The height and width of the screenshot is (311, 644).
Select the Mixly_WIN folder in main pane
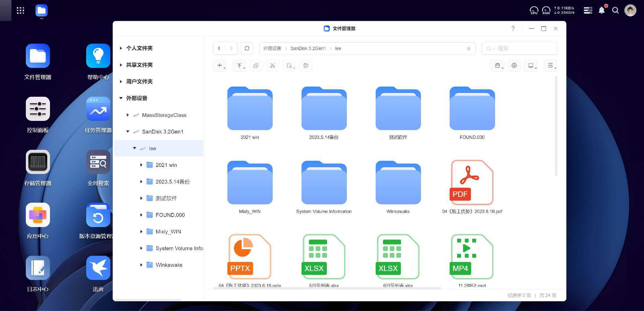coord(250,183)
